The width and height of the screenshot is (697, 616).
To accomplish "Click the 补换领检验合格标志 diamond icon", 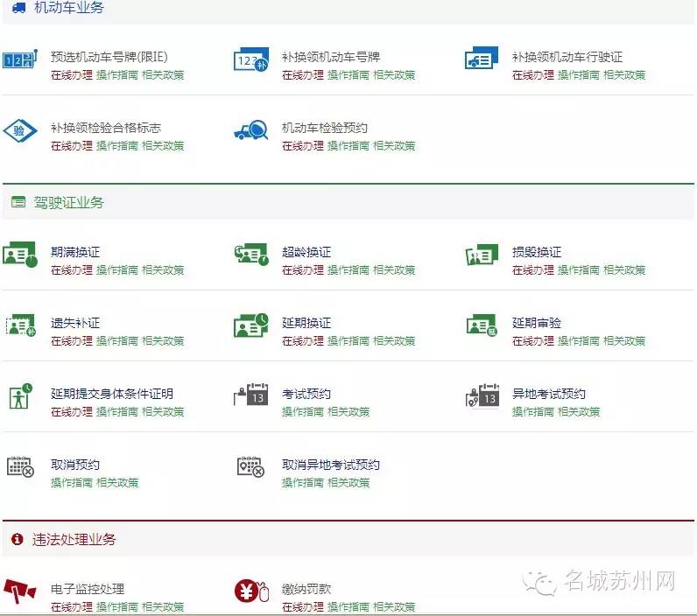I will tap(20, 130).
